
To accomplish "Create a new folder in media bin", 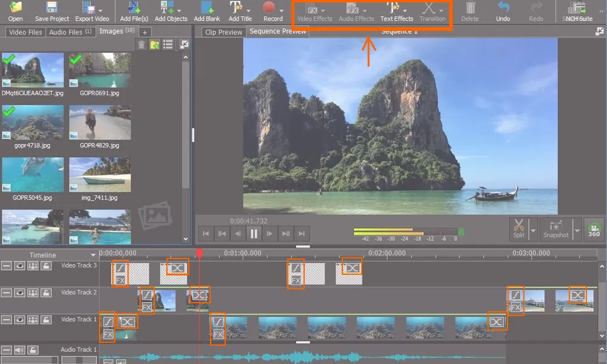I will click(154, 45).
